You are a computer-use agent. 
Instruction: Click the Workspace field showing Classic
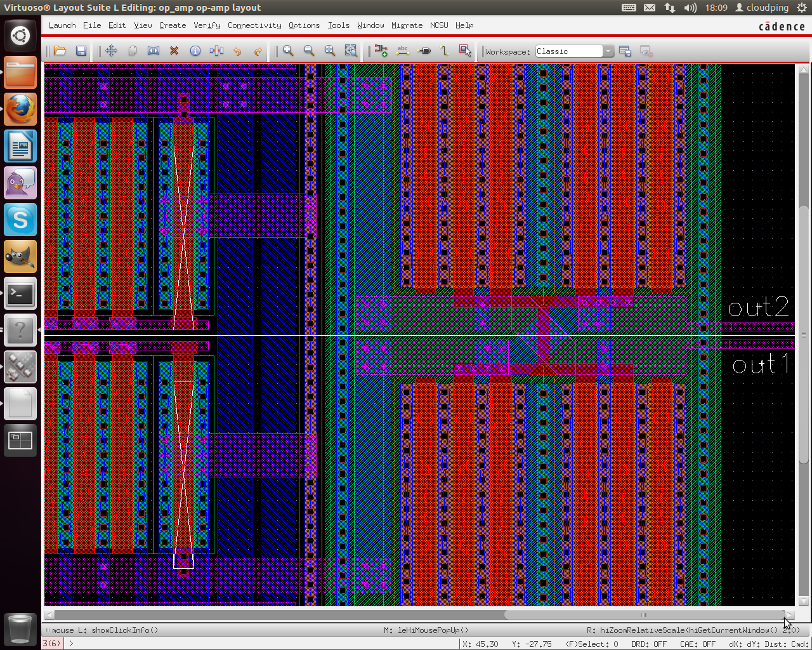pyautogui.click(x=570, y=51)
